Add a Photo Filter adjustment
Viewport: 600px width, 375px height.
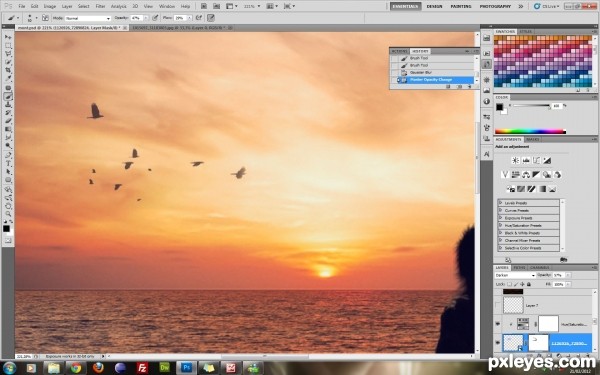pos(547,175)
